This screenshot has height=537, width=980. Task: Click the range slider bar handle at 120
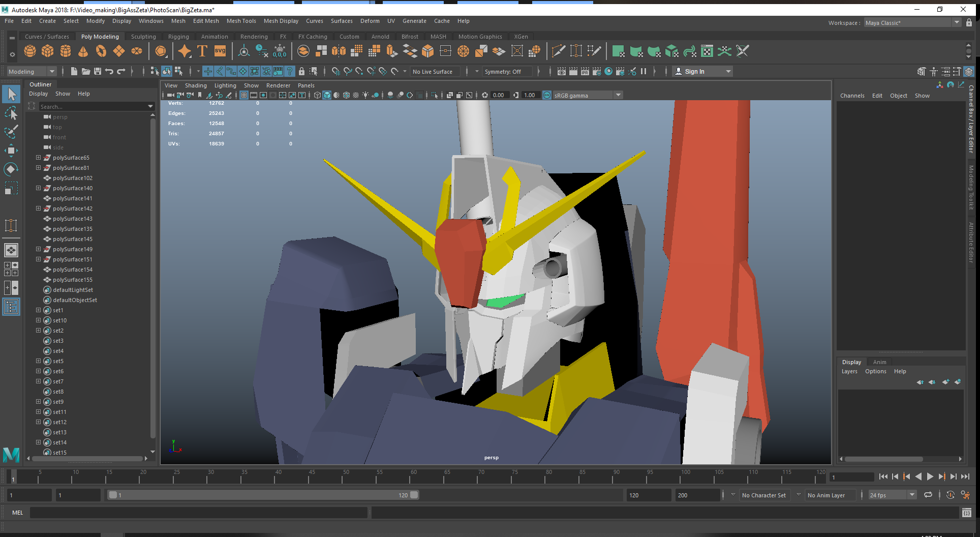click(x=414, y=495)
